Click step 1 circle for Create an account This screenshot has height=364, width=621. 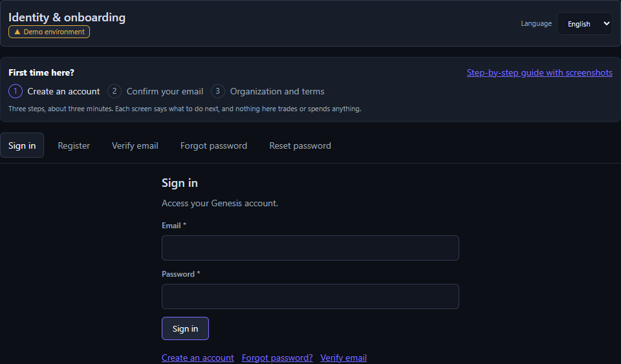pyautogui.click(x=16, y=91)
